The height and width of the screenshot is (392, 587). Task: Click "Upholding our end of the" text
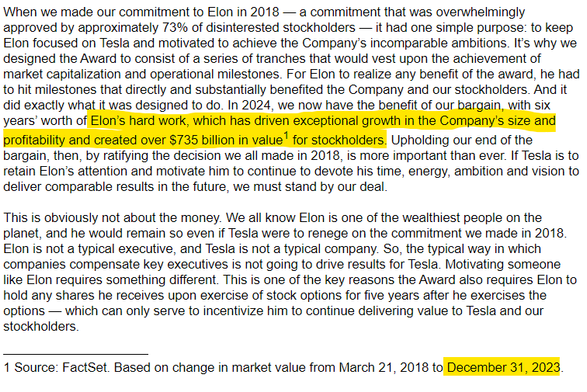tap(461, 140)
